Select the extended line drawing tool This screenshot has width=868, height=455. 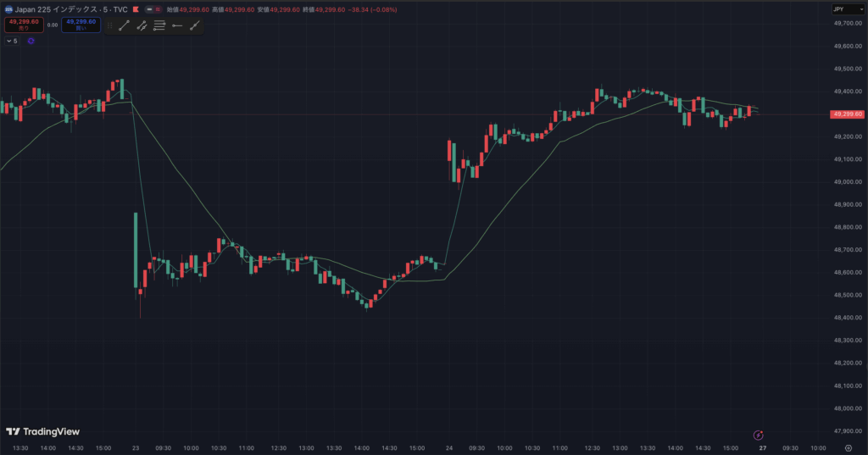(x=195, y=25)
